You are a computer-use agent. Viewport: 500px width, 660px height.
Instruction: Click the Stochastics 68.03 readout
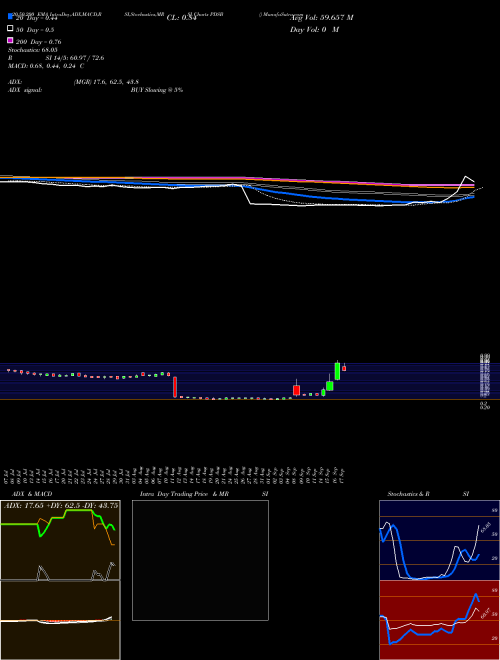coord(33,50)
